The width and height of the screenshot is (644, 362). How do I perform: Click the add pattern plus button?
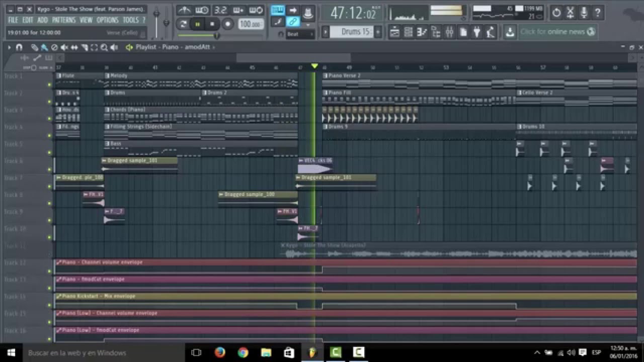(378, 32)
